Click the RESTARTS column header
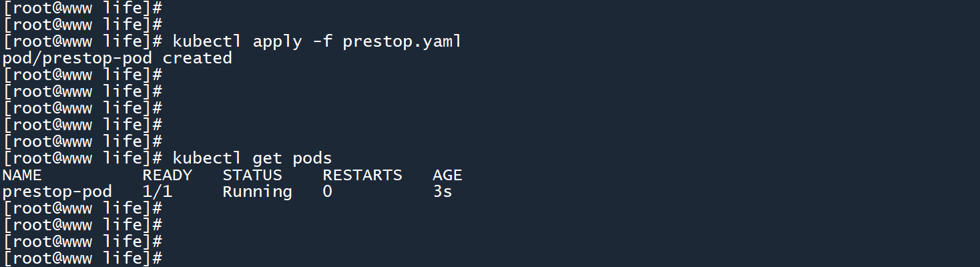980x267 pixels. pos(362,175)
